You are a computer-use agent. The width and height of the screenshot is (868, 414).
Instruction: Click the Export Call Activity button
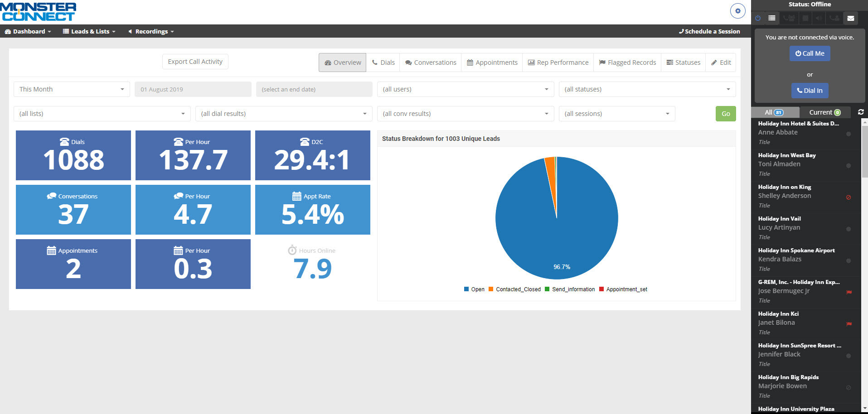[x=195, y=62]
